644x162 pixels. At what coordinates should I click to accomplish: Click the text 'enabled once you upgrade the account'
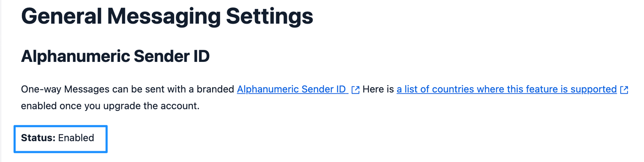coord(110,106)
